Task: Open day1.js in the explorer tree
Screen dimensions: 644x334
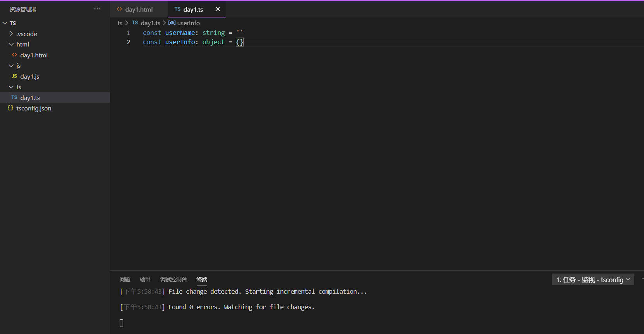Action: click(x=55, y=76)
